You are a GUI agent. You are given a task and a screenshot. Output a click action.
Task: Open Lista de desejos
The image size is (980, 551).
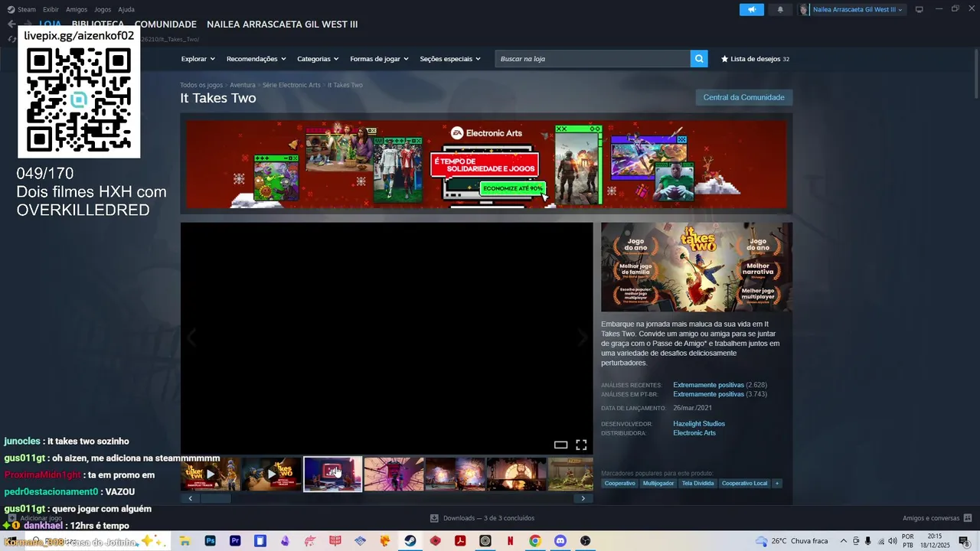tap(755, 59)
